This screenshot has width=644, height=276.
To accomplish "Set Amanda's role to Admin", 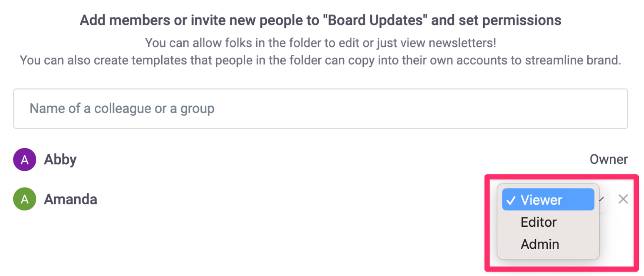I will tap(540, 244).
